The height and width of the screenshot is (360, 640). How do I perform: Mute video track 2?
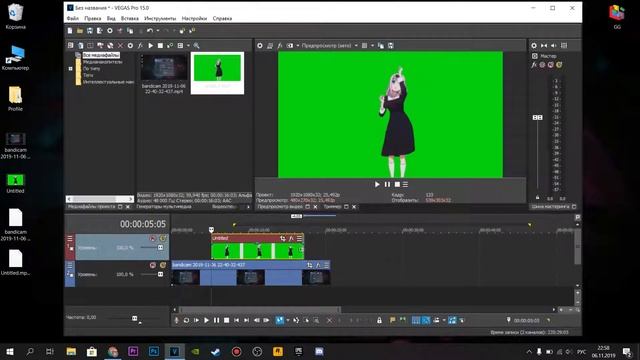(x=153, y=265)
